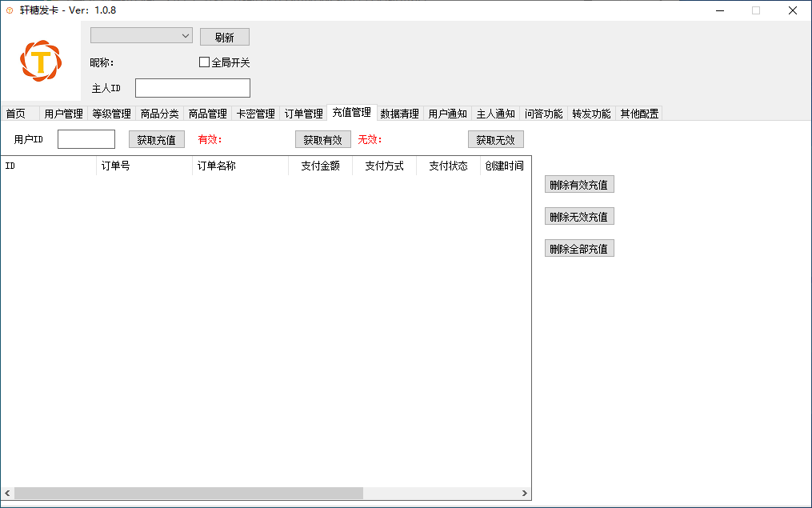Screen dimensions: 812x508
Task: Click the 获取充值 button
Action: [156, 140]
